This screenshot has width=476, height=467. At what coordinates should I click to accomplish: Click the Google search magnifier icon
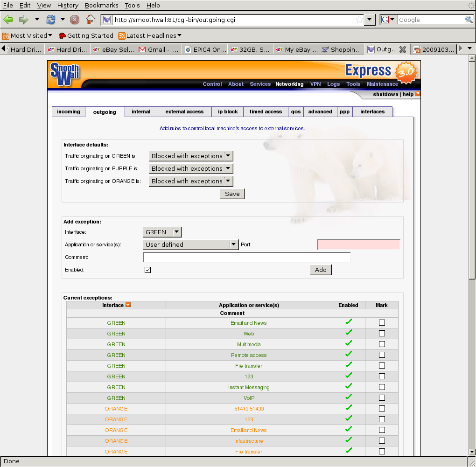point(469,20)
